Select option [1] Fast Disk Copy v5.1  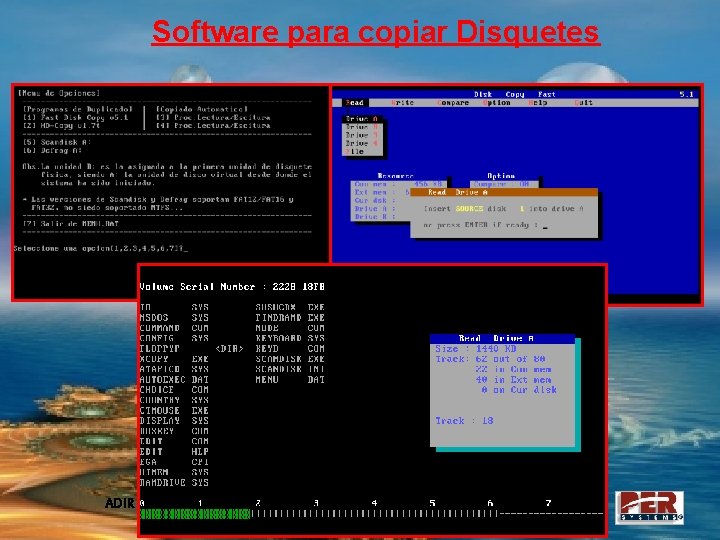pos(76,118)
